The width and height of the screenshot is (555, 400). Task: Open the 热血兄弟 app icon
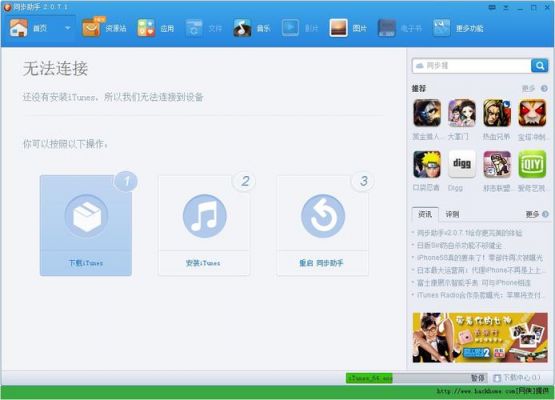click(497, 113)
